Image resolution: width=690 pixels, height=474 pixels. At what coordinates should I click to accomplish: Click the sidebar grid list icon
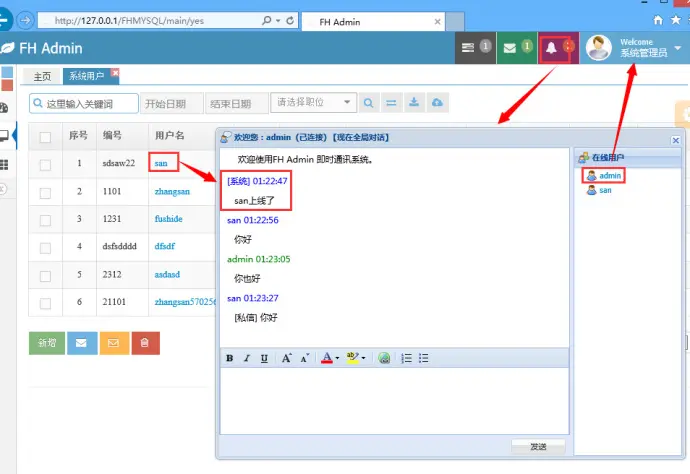pyautogui.click(x=4, y=165)
